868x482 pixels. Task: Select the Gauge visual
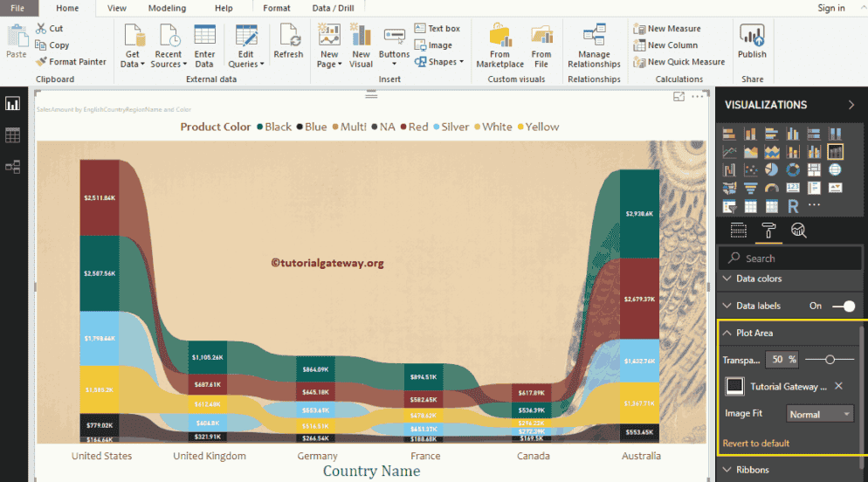(x=771, y=188)
